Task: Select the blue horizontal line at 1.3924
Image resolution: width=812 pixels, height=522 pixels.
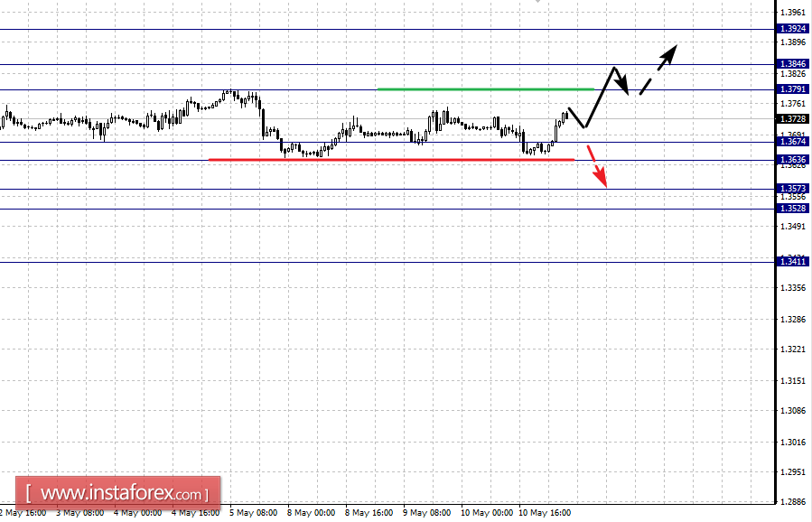Action: click(x=387, y=29)
